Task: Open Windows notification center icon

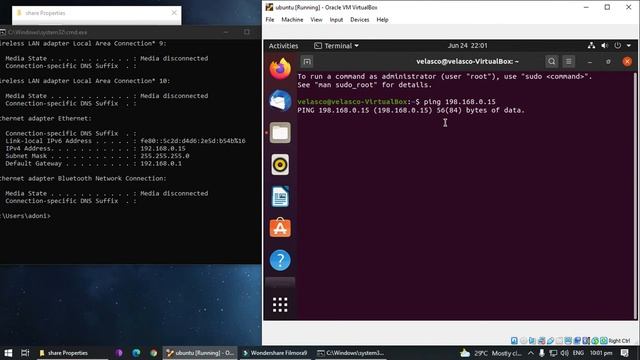Action: pos(624,353)
